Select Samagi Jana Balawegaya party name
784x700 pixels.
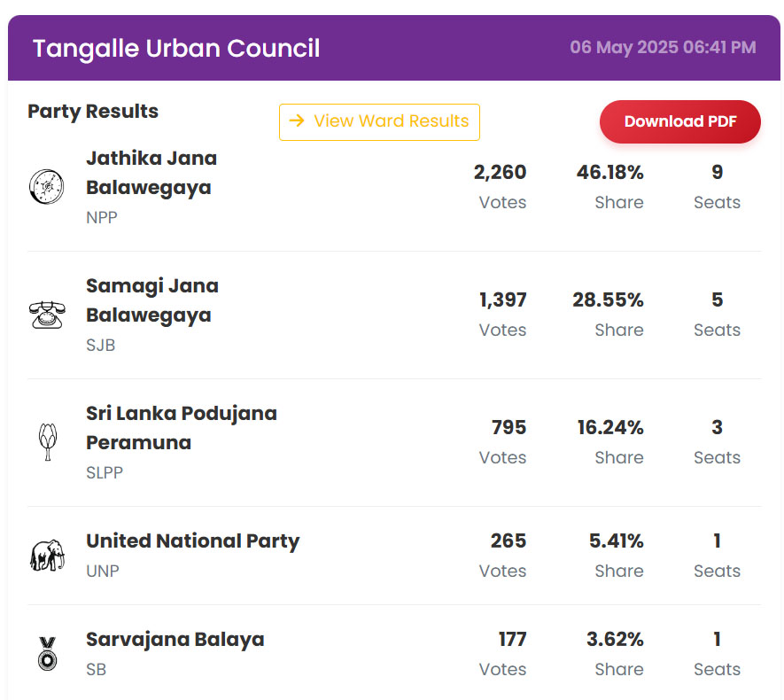[x=152, y=300]
